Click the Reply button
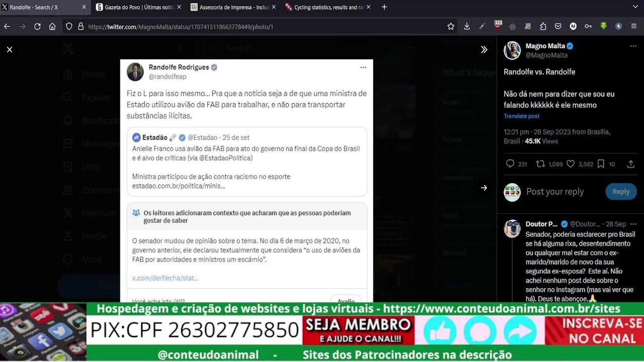644x362 pixels. [x=621, y=192]
